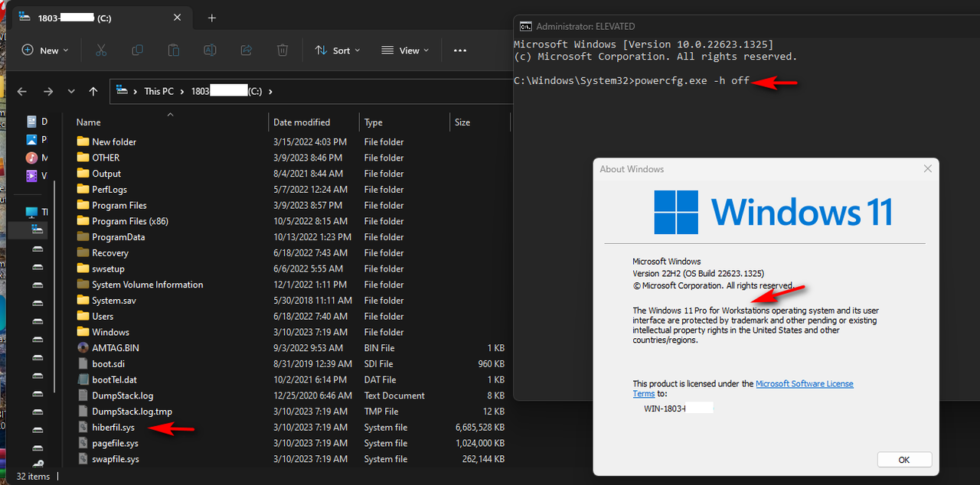Select the PerfLogs folder
Screen dimensions: 980x485
109,190
